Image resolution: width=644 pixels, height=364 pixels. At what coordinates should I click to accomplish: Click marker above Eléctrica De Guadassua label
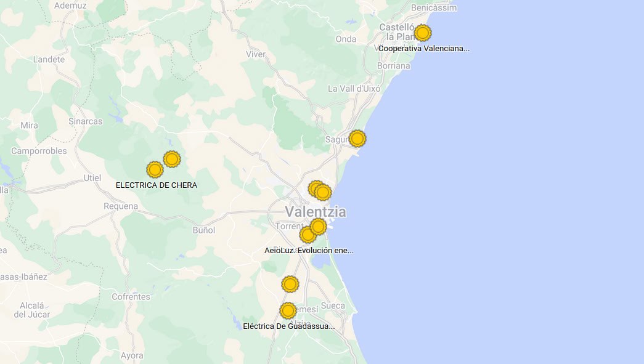click(x=288, y=310)
